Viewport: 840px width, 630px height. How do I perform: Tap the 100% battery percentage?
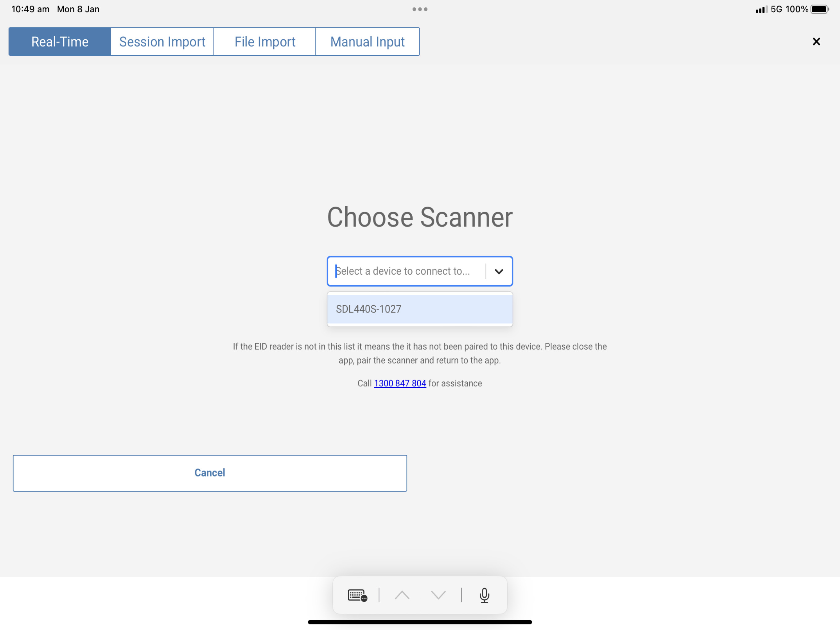tap(797, 9)
